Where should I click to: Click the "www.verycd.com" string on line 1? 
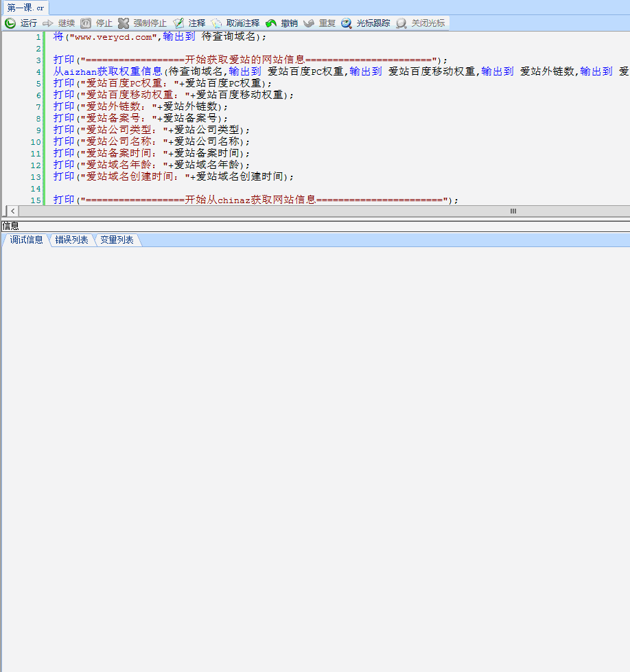pos(113,36)
